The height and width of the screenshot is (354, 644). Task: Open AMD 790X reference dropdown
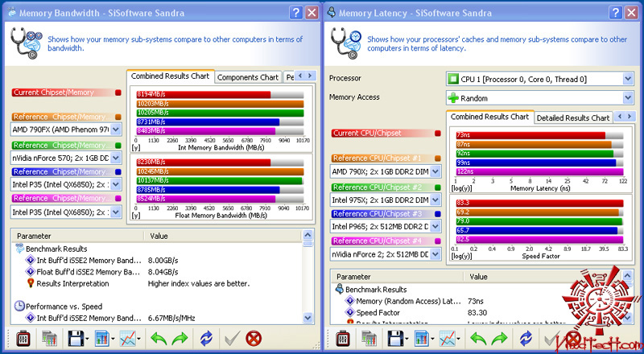pos(436,171)
